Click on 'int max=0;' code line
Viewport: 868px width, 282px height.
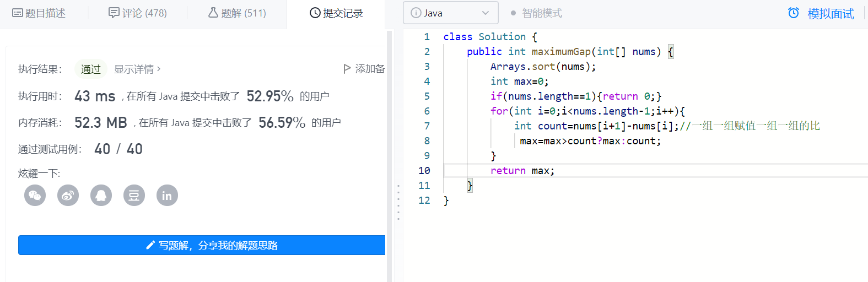pos(519,82)
